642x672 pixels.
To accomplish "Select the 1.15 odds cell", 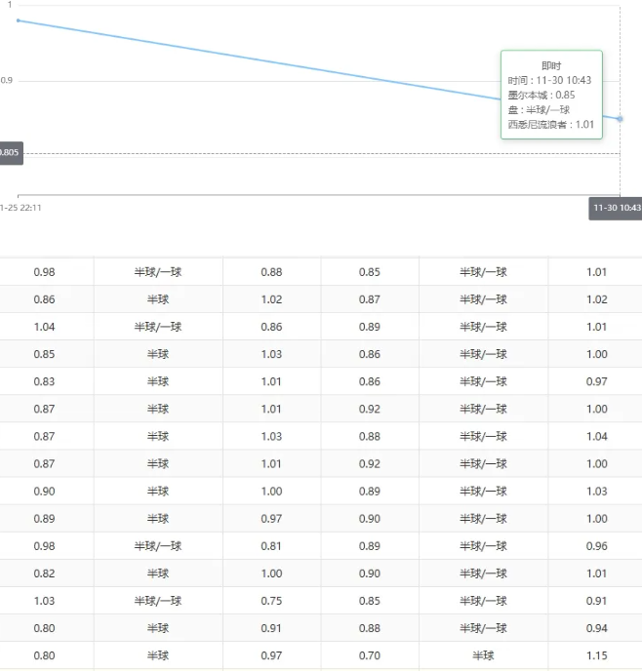I will (x=596, y=655).
